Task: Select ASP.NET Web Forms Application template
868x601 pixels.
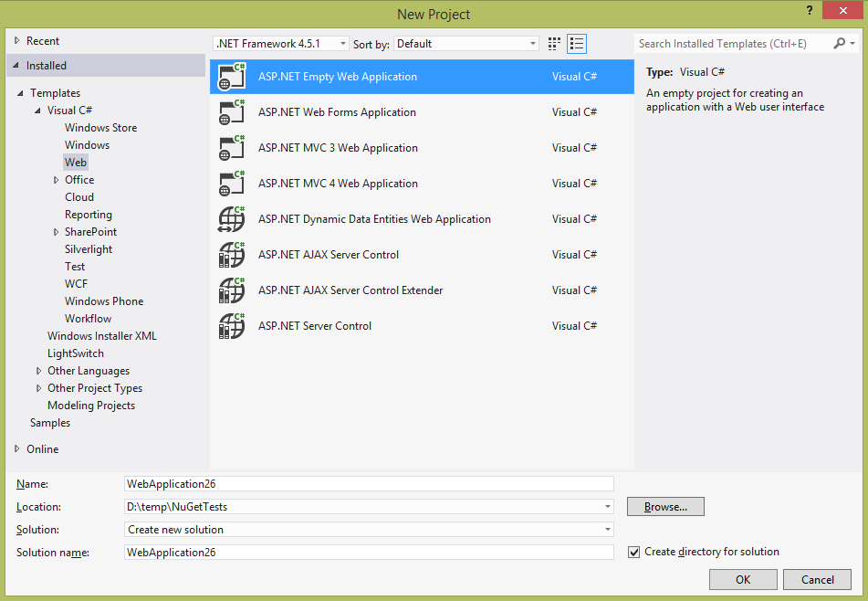Action: [422, 112]
